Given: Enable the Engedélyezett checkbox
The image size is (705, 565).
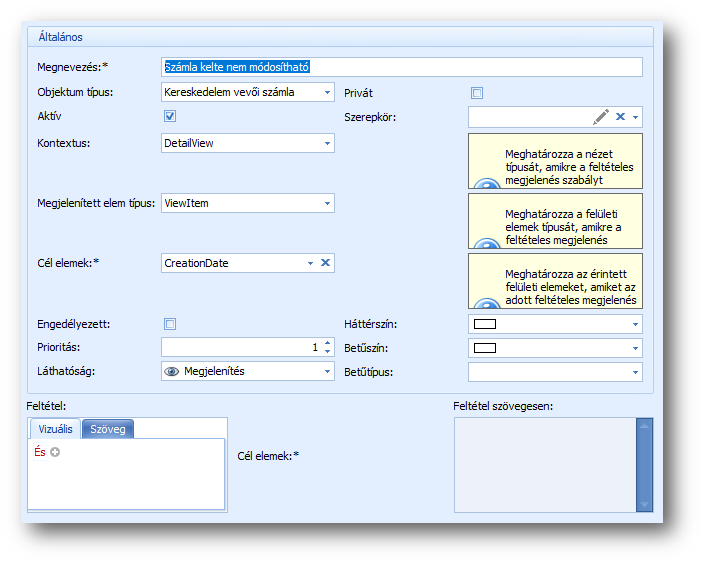Looking at the screenshot, I should click(170, 324).
